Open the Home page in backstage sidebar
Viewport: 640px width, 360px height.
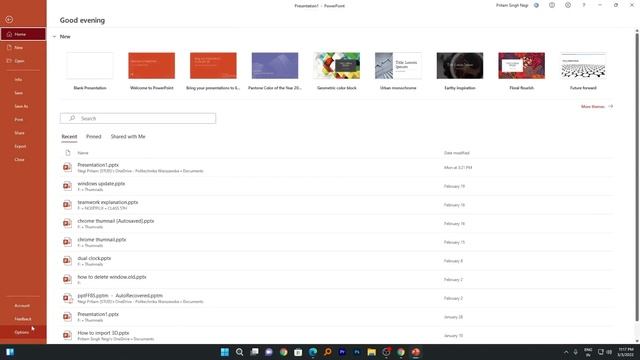[23, 34]
